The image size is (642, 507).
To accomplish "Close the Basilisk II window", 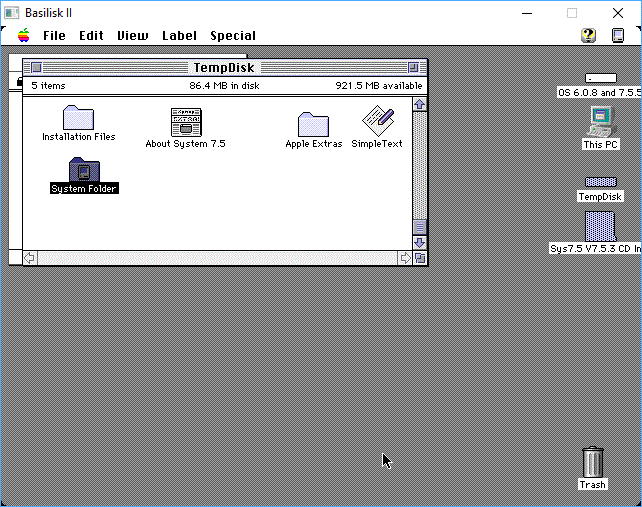I will click(618, 13).
